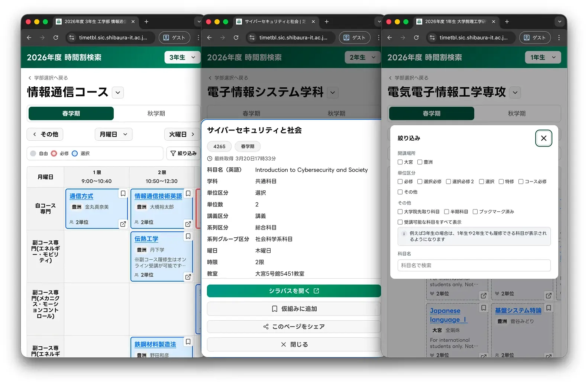Screen dimensions: 588x385
Task: Go back in right browser window
Action: tap(390, 38)
